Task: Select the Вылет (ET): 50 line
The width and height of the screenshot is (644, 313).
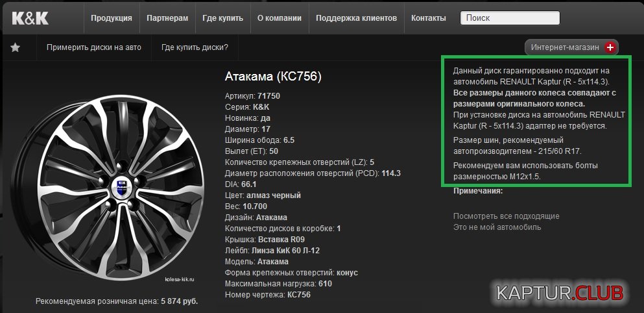Action: click(x=252, y=151)
